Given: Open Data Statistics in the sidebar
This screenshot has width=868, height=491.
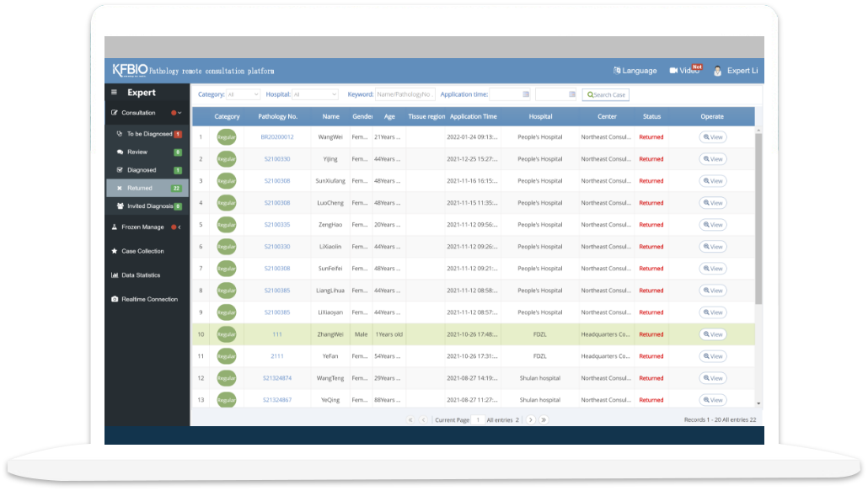Looking at the screenshot, I should (x=140, y=275).
